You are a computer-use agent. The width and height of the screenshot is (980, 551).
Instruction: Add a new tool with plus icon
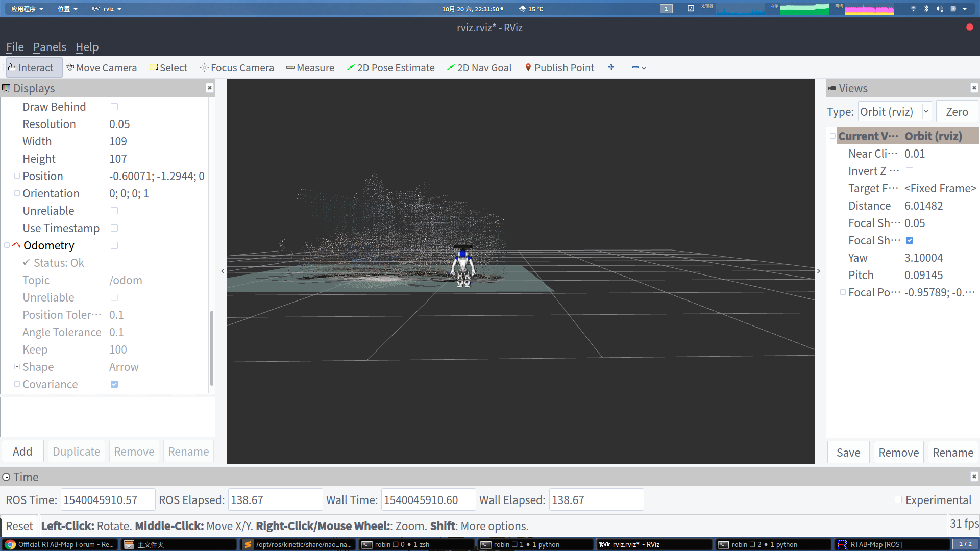pos(611,68)
